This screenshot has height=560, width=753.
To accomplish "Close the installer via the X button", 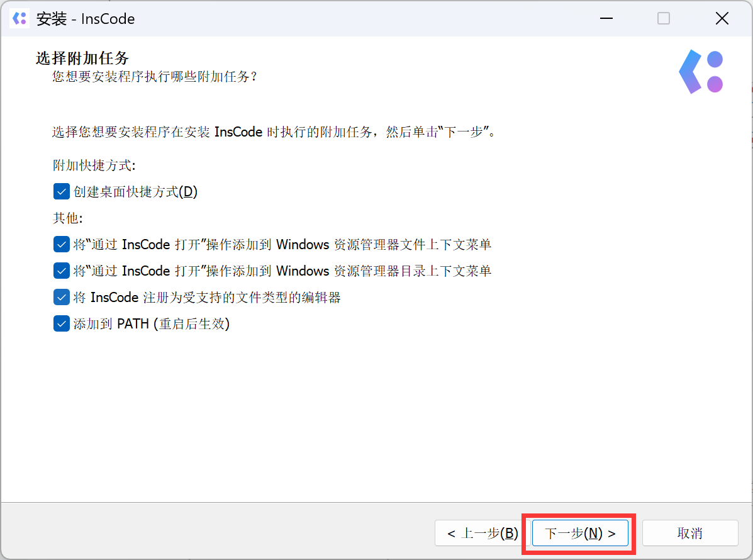I will pyautogui.click(x=722, y=18).
